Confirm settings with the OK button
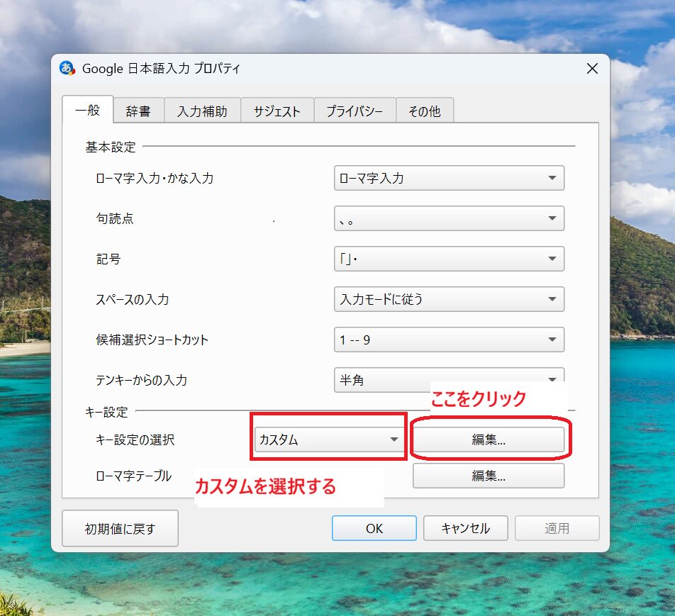The height and width of the screenshot is (616, 675). pos(374,528)
